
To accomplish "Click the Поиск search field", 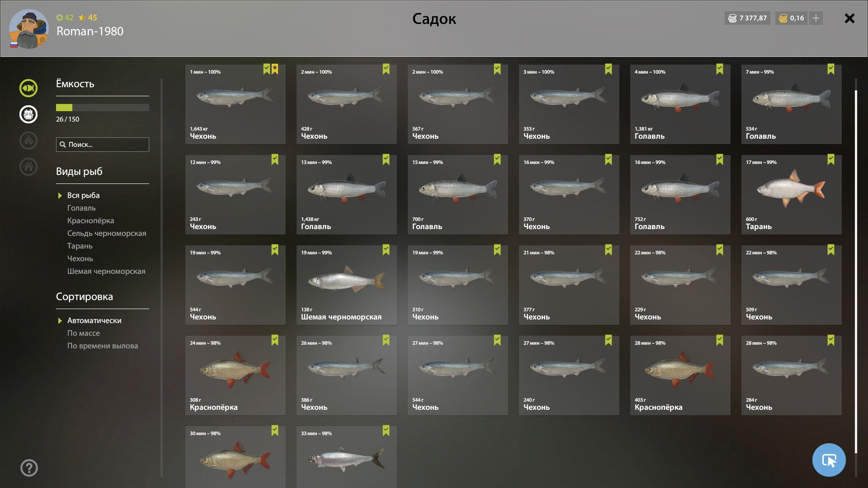I will tap(103, 145).
